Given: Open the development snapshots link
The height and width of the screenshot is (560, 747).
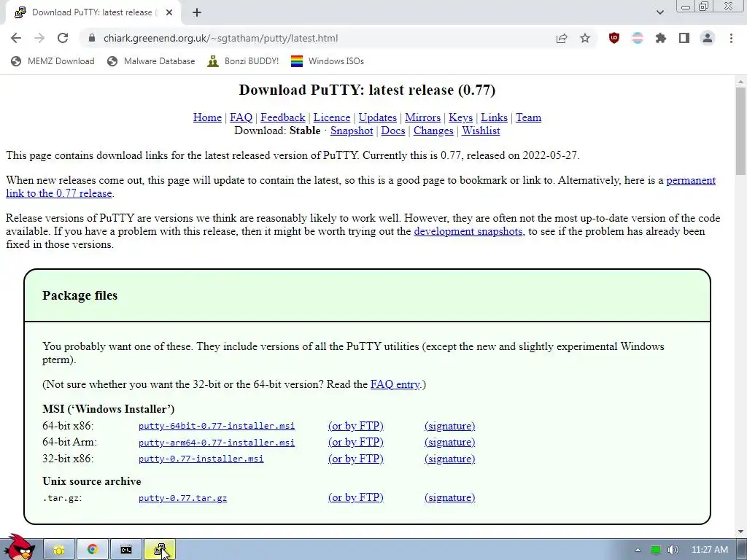Looking at the screenshot, I should click(x=468, y=231).
